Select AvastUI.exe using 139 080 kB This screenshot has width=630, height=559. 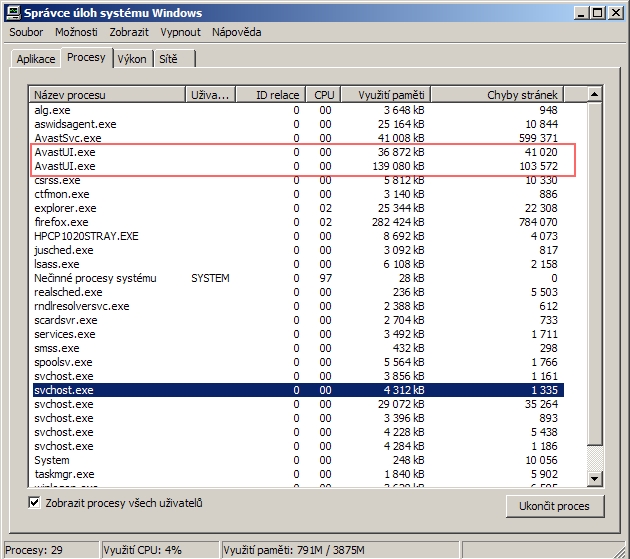(x=298, y=166)
